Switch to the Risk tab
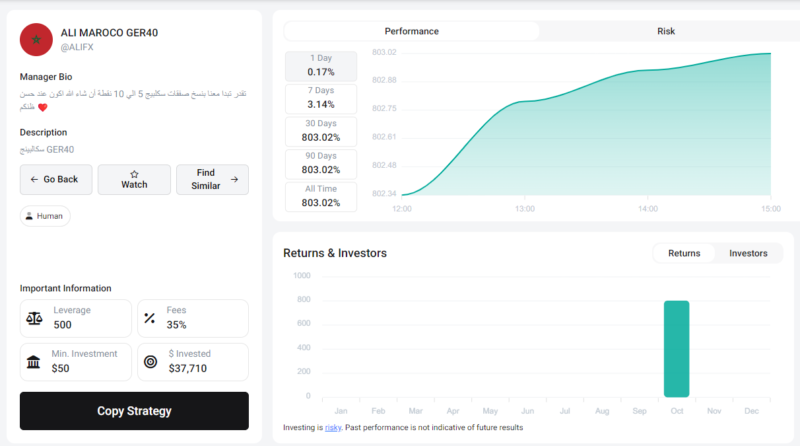Viewport: 800px width, 446px height. [665, 31]
